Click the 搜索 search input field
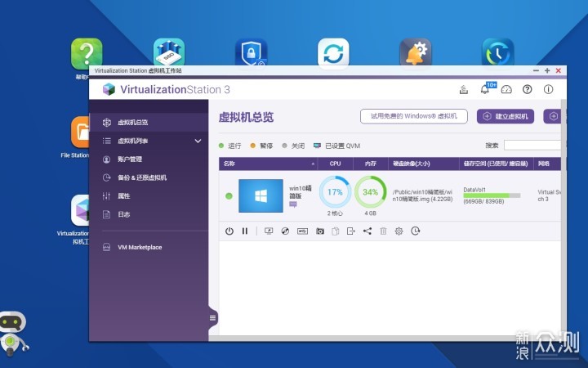The image size is (588, 368). click(x=532, y=146)
